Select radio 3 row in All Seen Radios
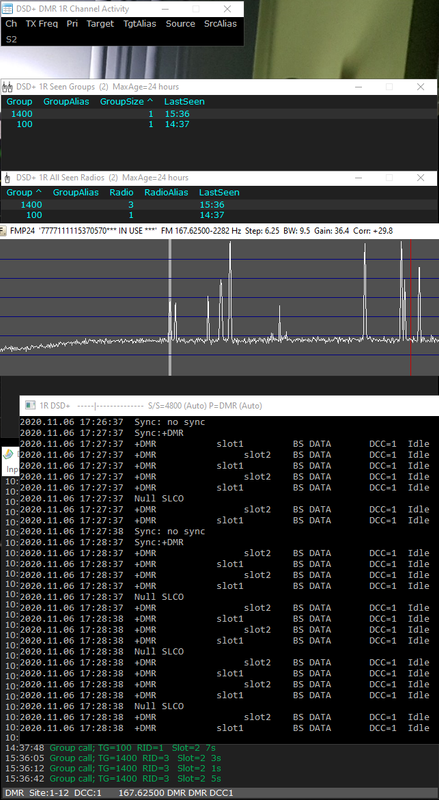 [x=219, y=205]
